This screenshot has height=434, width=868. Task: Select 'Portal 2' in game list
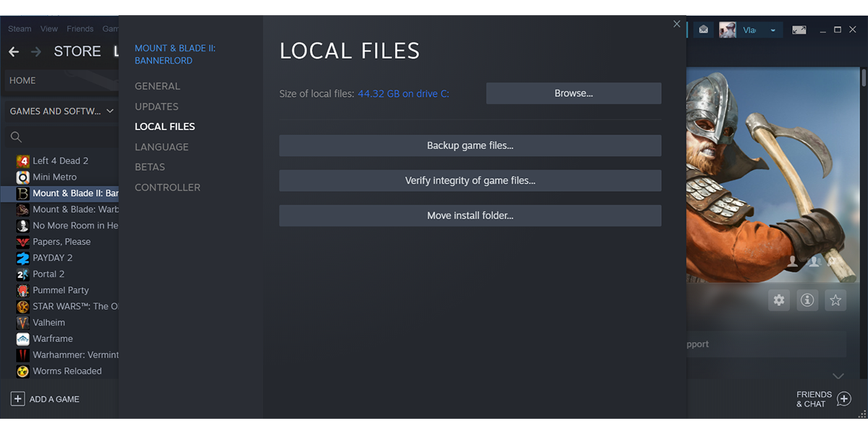coord(48,274)
